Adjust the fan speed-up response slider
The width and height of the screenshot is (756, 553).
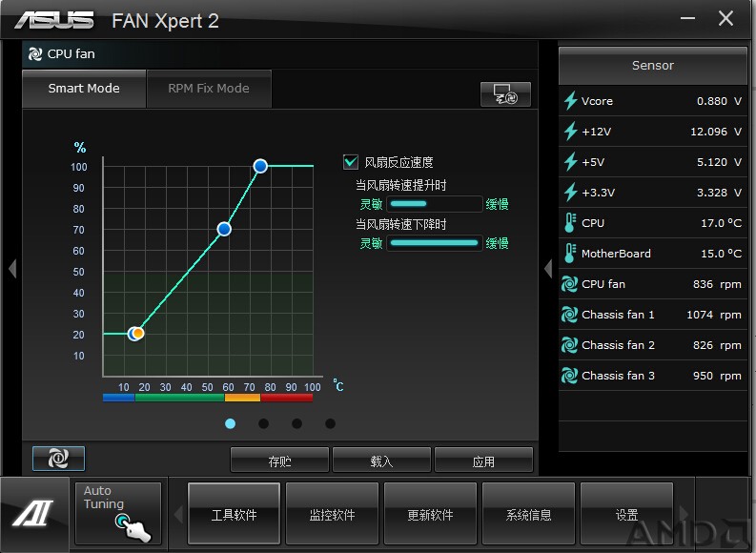coord(435,204)
